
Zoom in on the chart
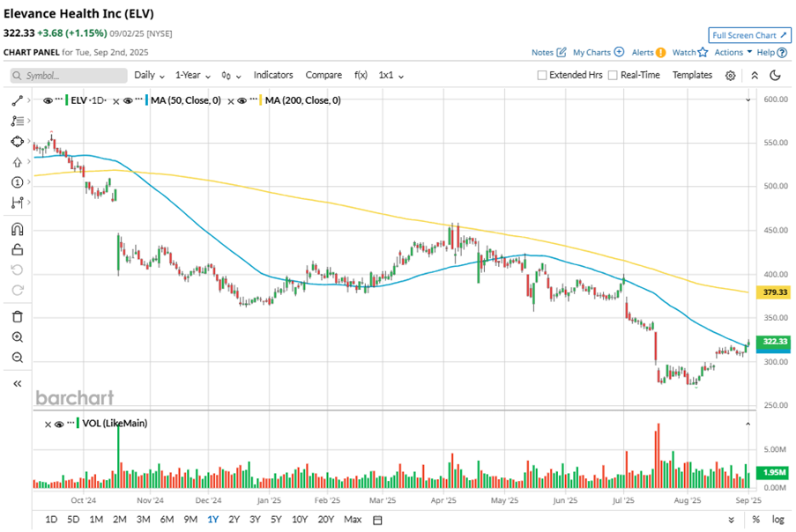18,337
